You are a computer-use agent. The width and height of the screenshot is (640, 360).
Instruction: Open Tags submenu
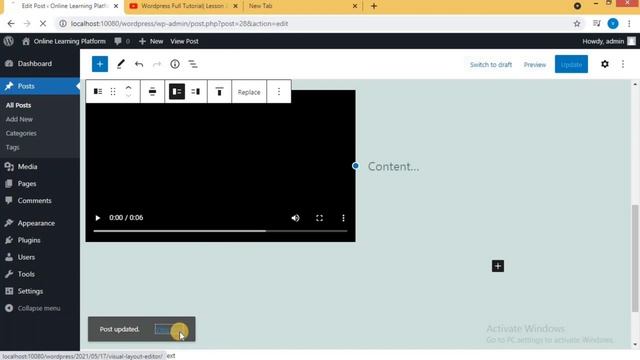[13, 147]
